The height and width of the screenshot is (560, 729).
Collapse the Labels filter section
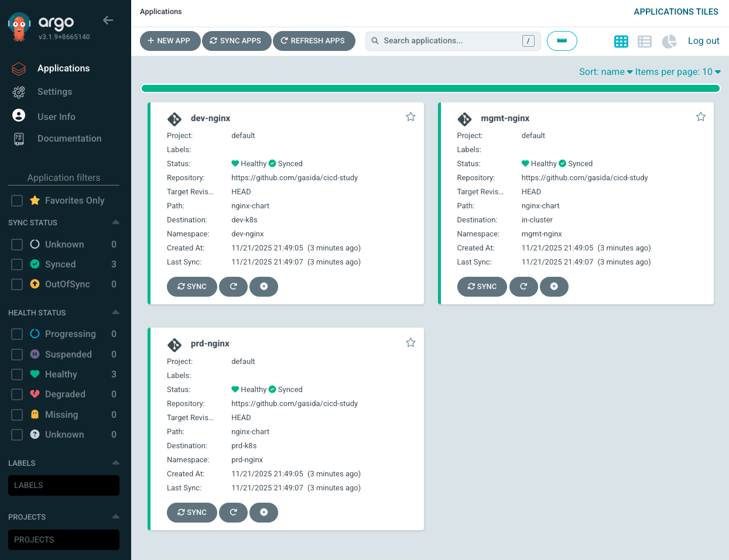point(115,463)
